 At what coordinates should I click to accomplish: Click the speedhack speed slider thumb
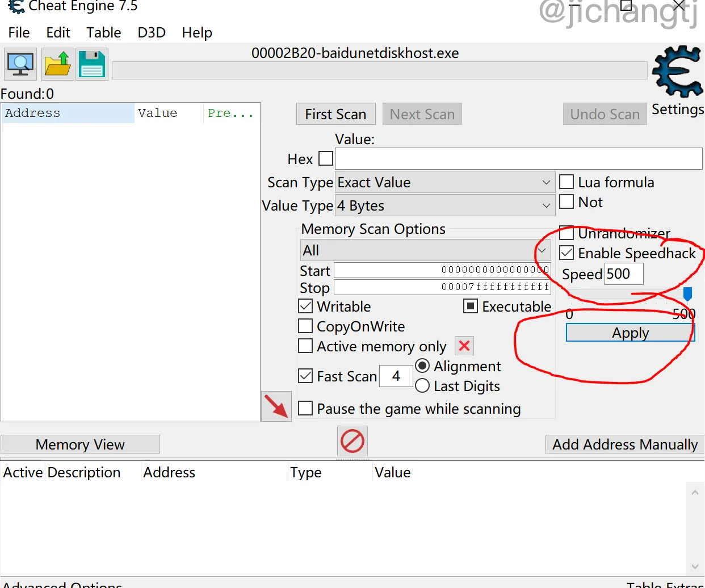click(x=687, y=294)
